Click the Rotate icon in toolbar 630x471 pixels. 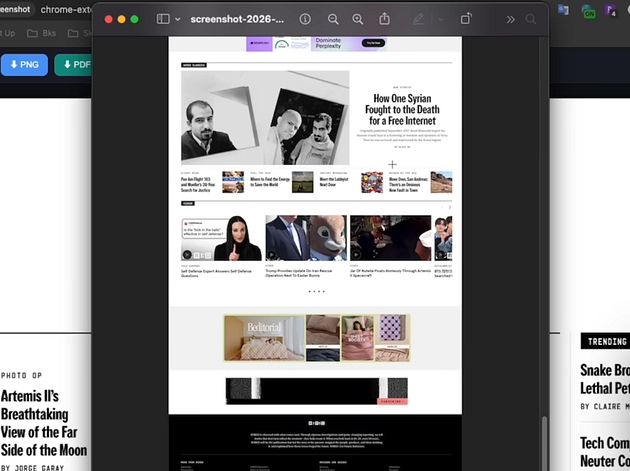466,19
